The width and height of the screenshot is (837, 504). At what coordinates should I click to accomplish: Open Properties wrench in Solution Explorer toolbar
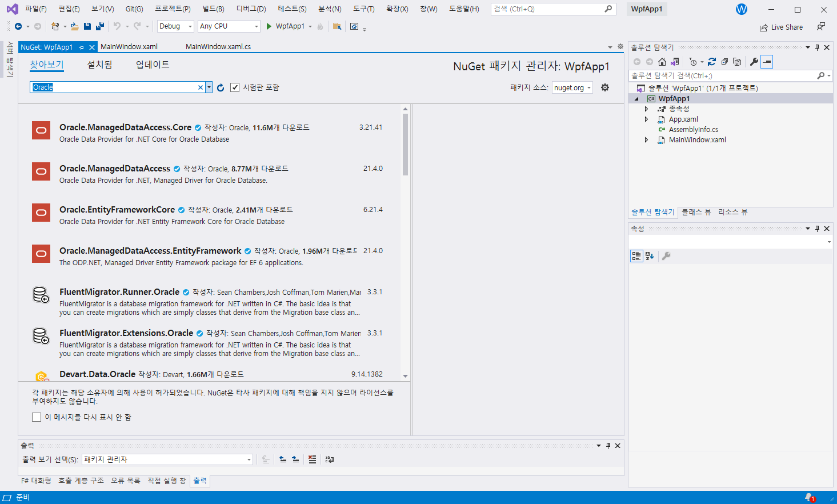coord(754,62)
